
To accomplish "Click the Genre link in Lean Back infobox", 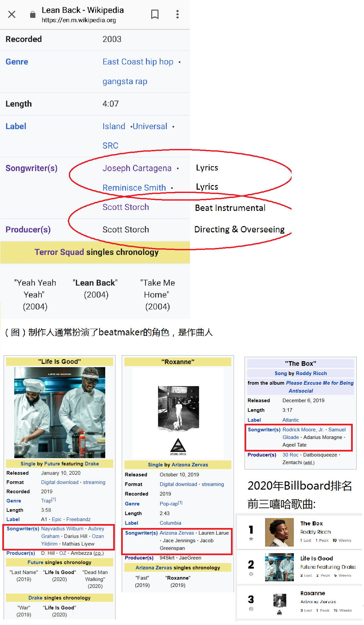I will point(17,62).
